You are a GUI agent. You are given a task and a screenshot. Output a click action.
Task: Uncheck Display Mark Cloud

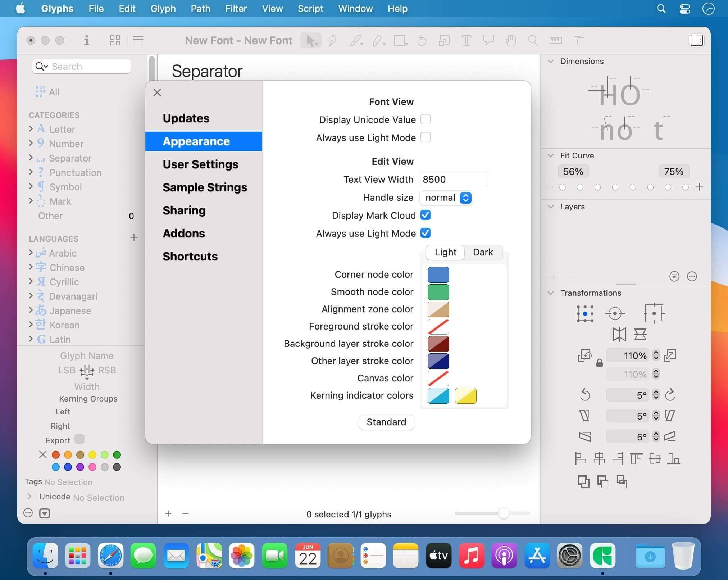(x=426, y=215)
